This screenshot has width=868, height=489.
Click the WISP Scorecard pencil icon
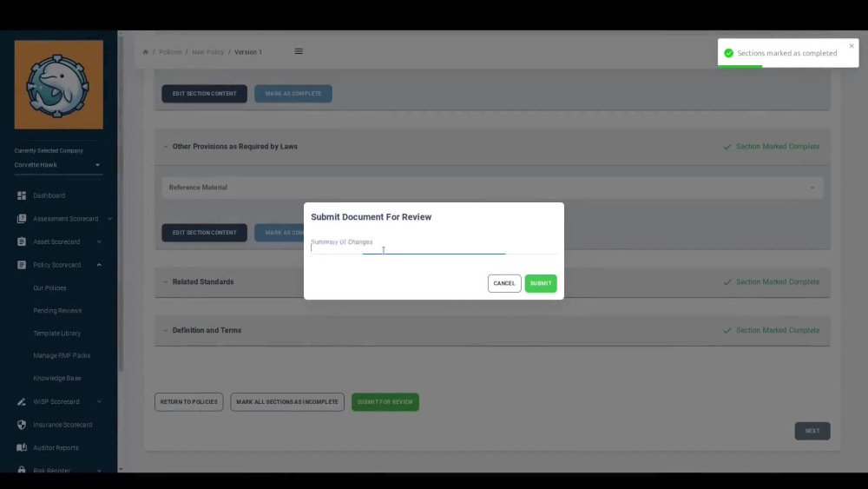click(x=22, y=401)
